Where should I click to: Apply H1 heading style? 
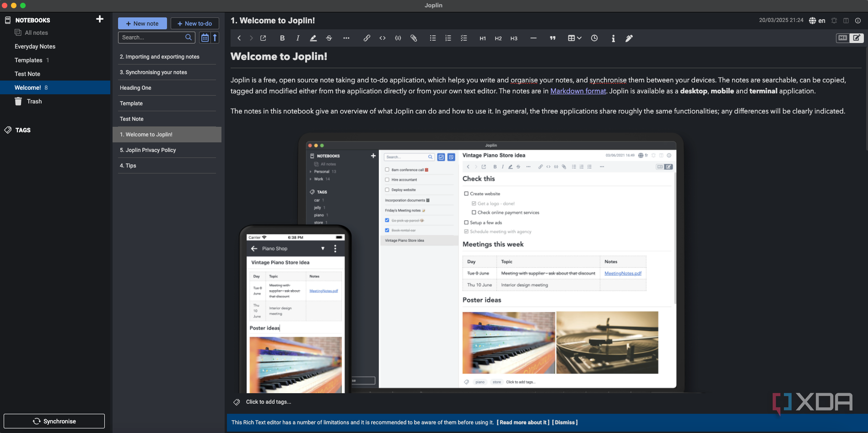pos(483,38)
